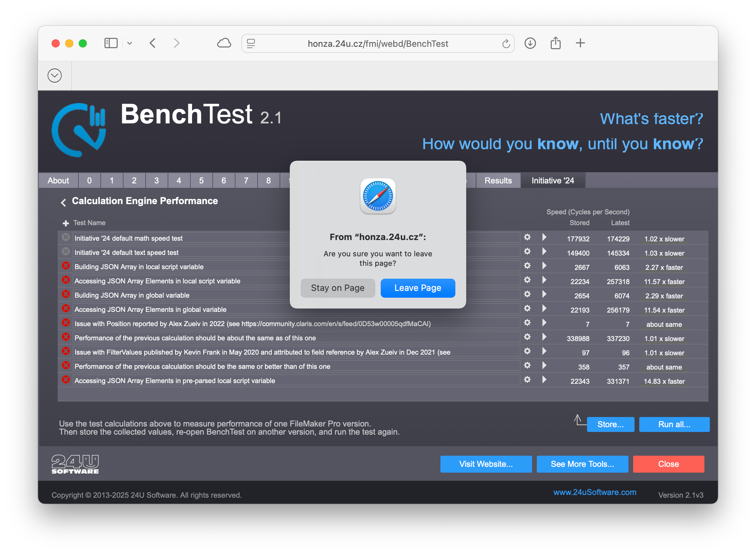Run Accessing JSON Array Elements in global variable
756x554 pixels.
click(544, 308)
